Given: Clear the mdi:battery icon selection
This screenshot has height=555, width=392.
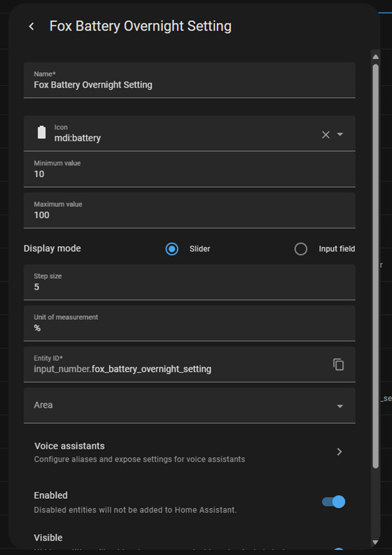Looking at the screenshot, I should click(x=326, y=135).
